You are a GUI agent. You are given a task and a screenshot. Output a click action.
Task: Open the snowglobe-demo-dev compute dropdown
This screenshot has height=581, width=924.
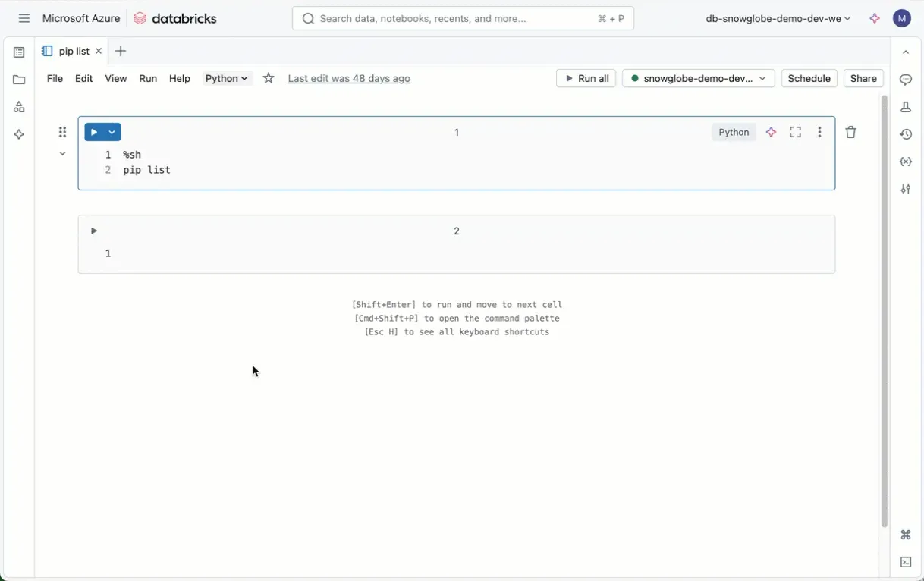(698, 78)
